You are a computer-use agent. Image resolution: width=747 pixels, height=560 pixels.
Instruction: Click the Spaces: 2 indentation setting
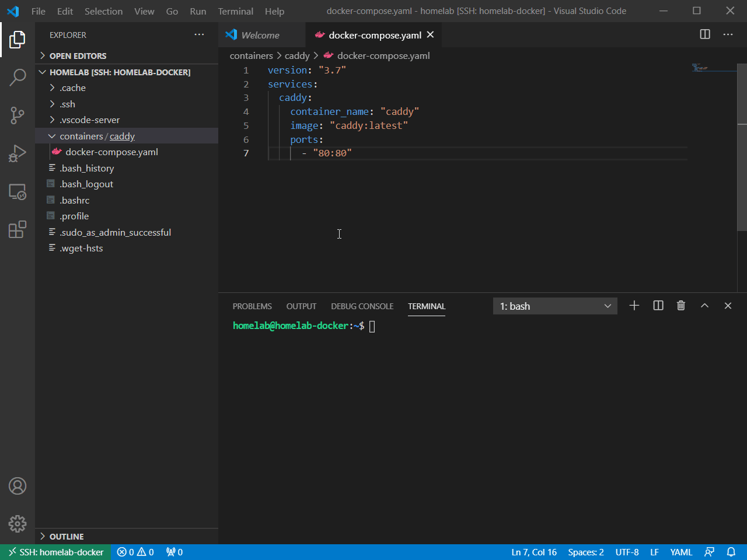(586, 552)
